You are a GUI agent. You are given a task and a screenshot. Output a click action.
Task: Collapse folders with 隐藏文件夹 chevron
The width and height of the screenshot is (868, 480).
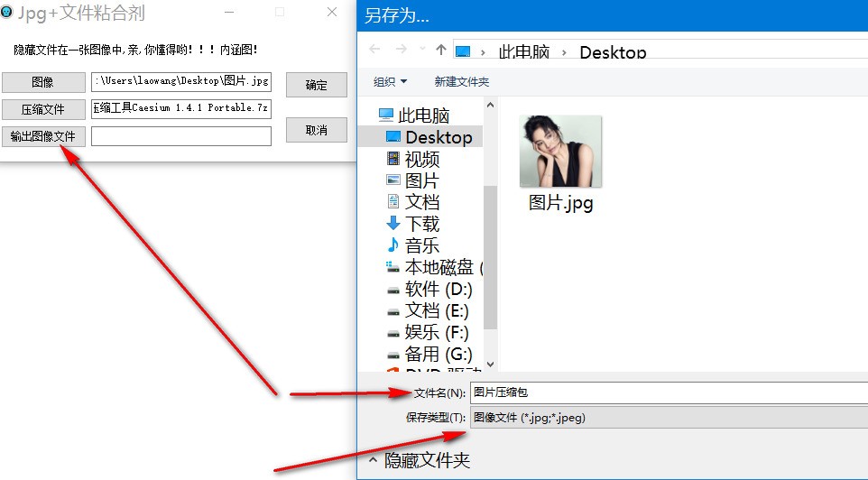[x=374, y=460]
